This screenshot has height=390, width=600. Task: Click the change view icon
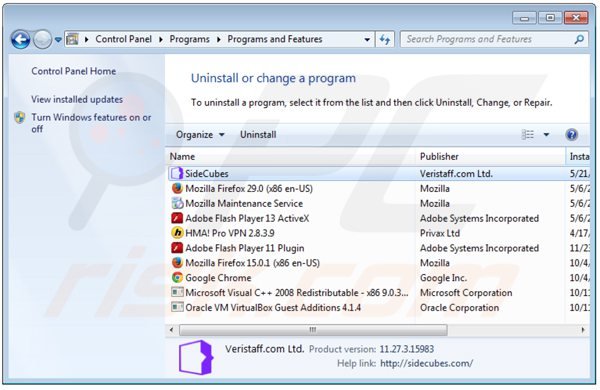tap(528, 134)
